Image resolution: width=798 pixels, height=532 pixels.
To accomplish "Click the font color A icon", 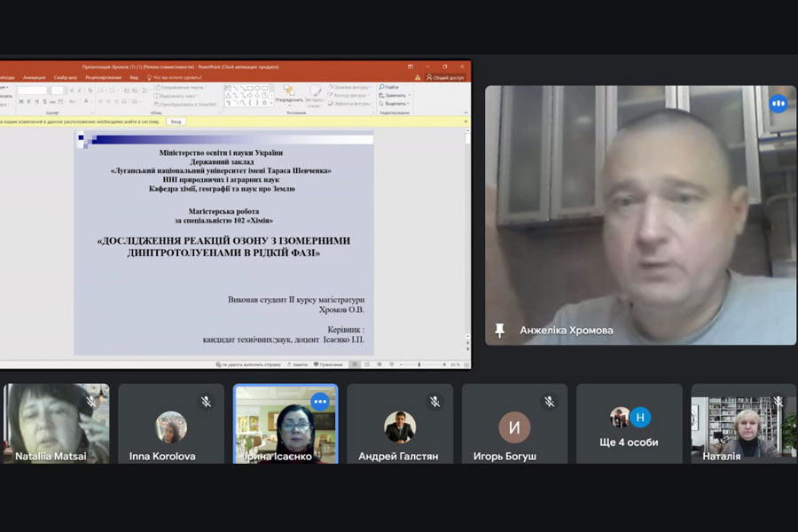I will click(x=86, y=101).
